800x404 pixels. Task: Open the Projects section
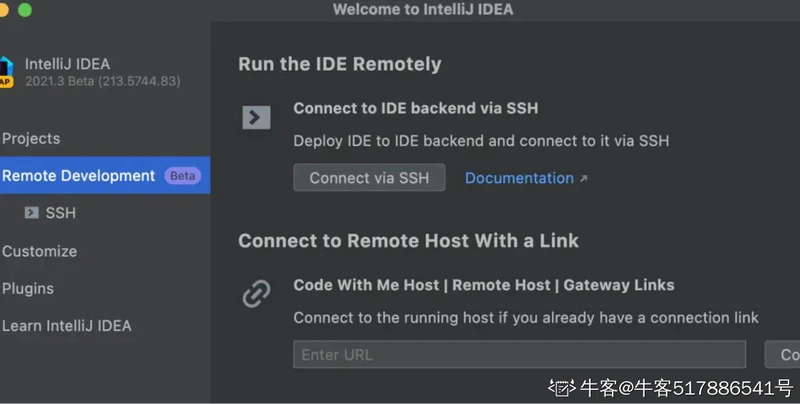coord(31,139)
